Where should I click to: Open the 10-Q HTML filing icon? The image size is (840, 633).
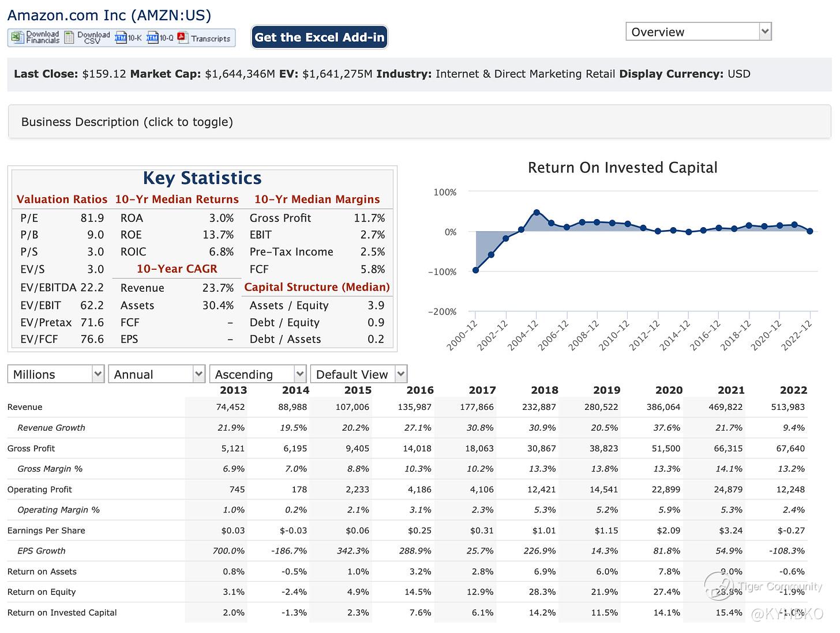[152, 38]
